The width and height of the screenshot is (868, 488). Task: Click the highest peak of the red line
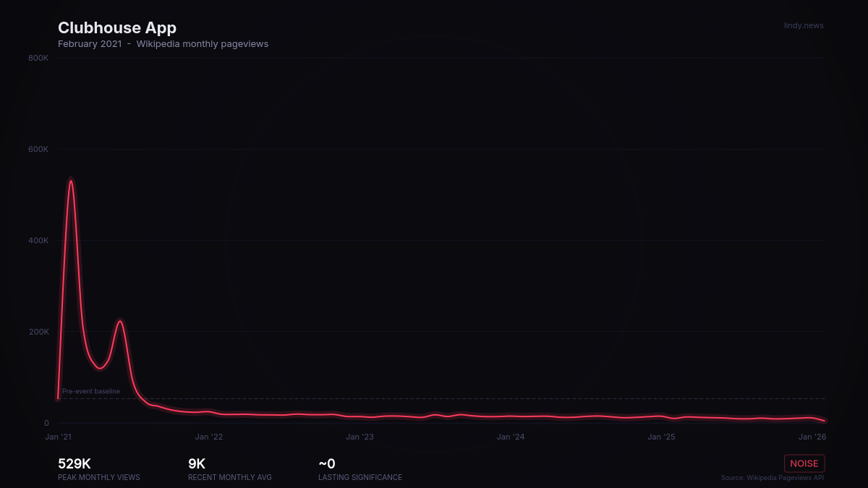[x=71, y=181]
